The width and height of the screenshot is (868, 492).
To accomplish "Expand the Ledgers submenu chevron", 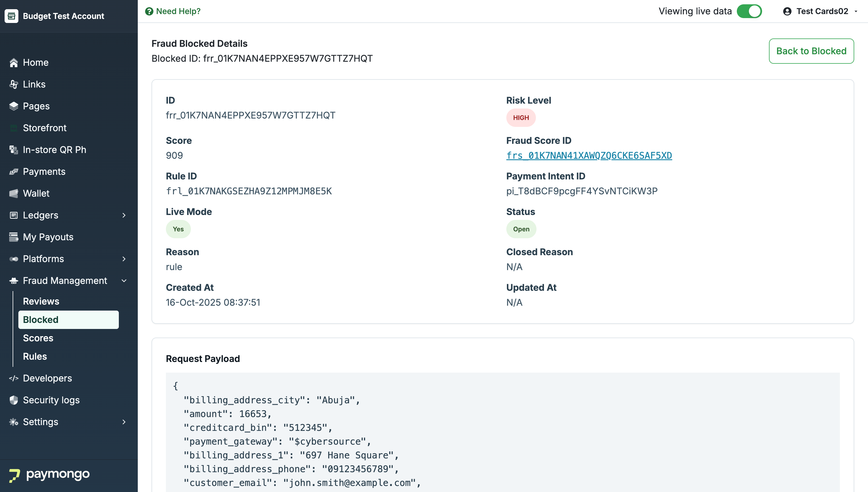I will [x=124, y=216].
